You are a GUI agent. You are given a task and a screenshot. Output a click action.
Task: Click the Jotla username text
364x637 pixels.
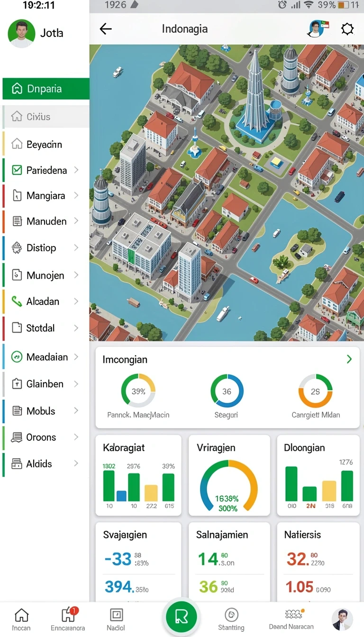click(x=52, y=33)
